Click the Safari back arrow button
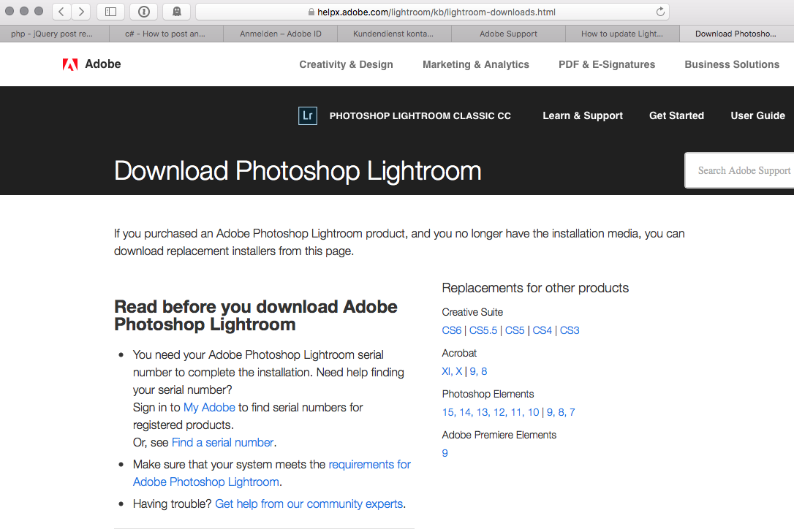The height and width of the screenshot is (532, 794). click(x=62, y=12)
